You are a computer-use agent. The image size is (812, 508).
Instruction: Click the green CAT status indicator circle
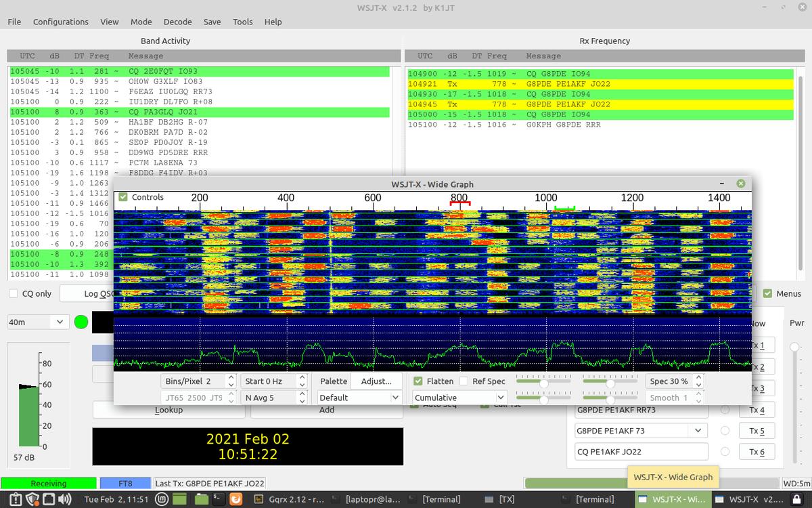pyautogui.click(x=81, y=322)
